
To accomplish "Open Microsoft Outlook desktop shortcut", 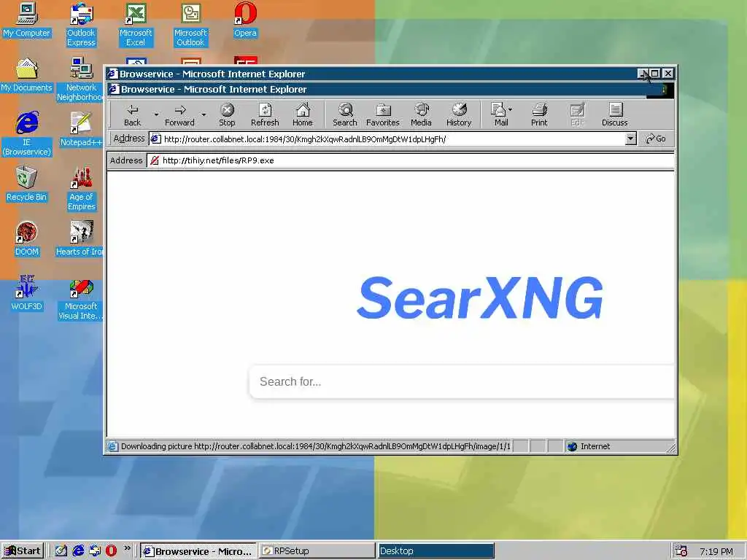I will click(x=190, y=25).
